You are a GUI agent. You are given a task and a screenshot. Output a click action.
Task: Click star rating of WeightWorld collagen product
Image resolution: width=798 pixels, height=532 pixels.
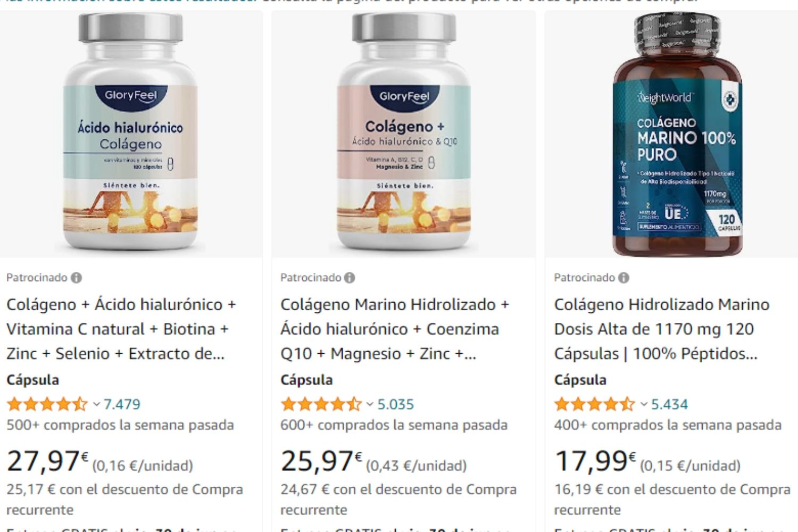pos(594,404)
